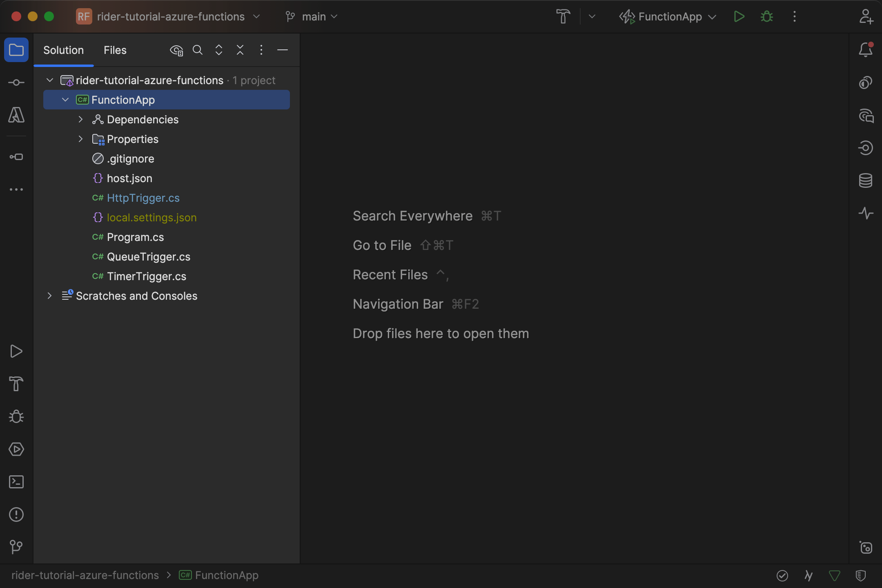Viewport: 882px width, 588px height.
Task: Search the Solution explorer with the magnifier icon
Action: pyautogui.click(x=198, y=50)
